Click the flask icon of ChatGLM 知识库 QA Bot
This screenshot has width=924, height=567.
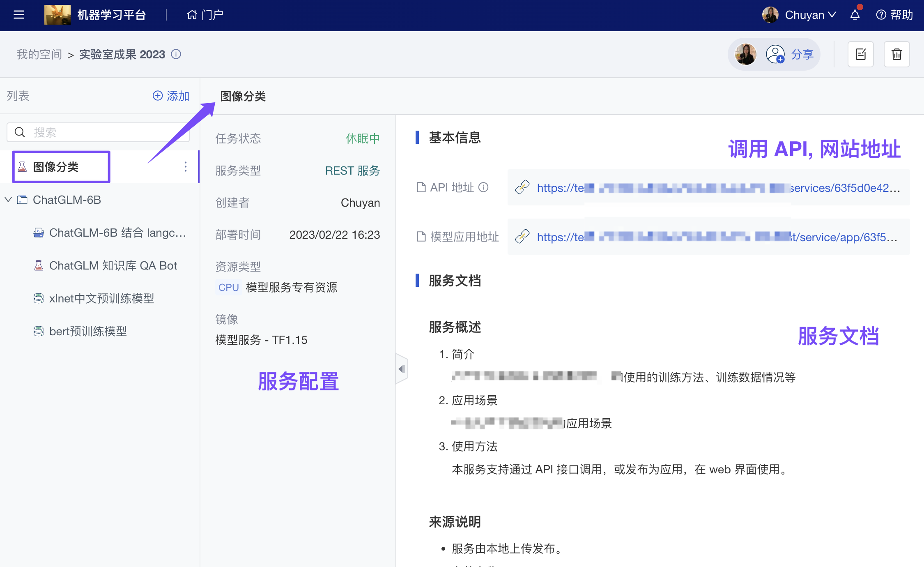coord(38,265)
